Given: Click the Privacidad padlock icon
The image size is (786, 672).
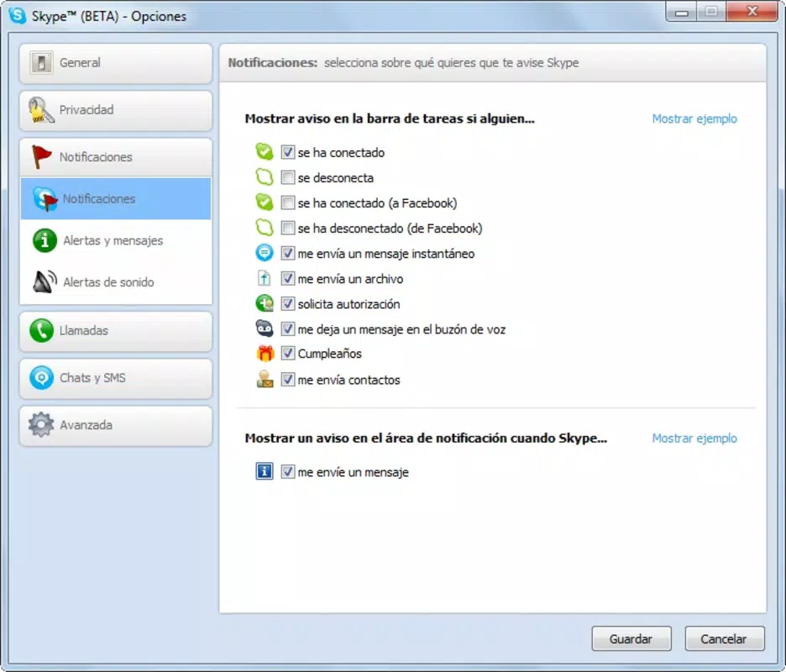Looking at the screenshot, I should point(40,110).
